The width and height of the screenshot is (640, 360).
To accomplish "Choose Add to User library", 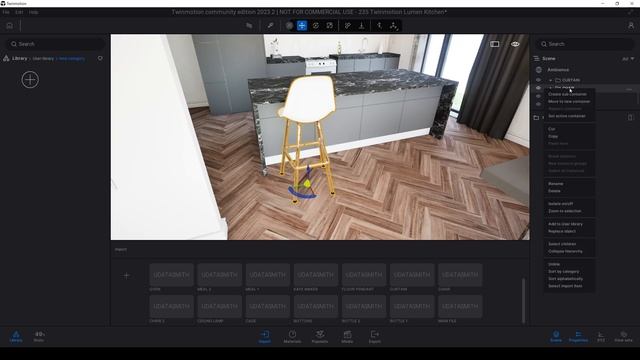I will click(x=565, y=224).
